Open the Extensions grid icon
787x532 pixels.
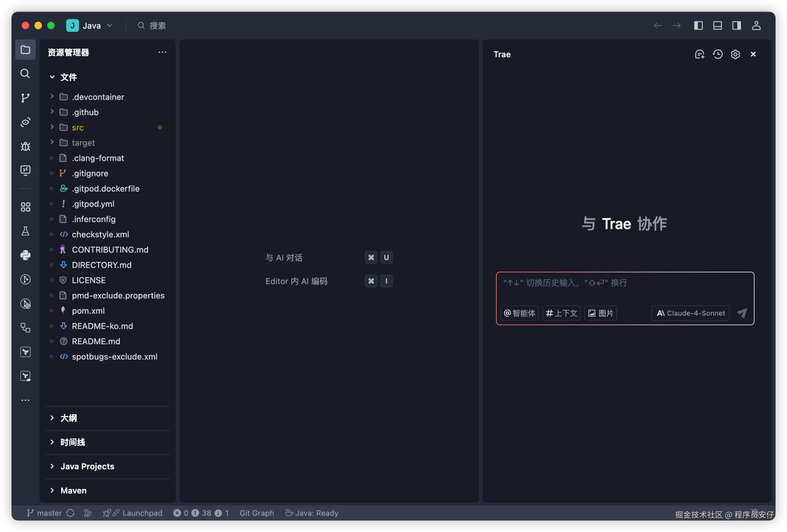point(25,207)
